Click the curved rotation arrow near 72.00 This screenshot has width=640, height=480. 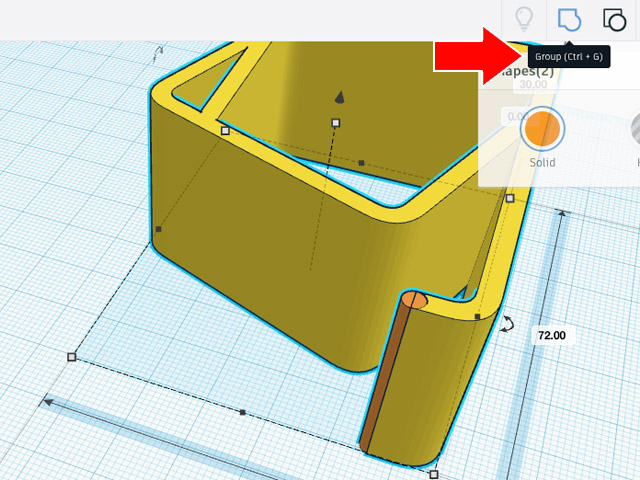tap(507, 323)
